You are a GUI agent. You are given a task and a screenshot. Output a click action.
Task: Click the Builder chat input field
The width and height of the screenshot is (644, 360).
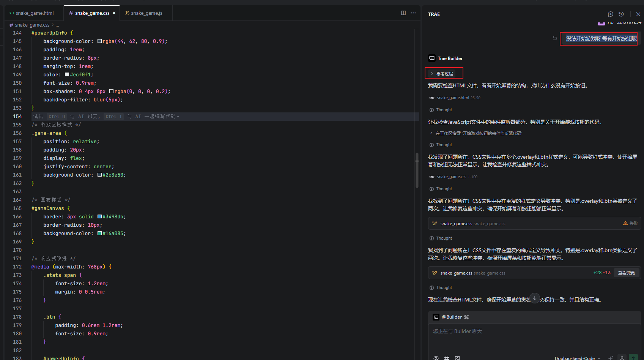[x=531, y=336]
